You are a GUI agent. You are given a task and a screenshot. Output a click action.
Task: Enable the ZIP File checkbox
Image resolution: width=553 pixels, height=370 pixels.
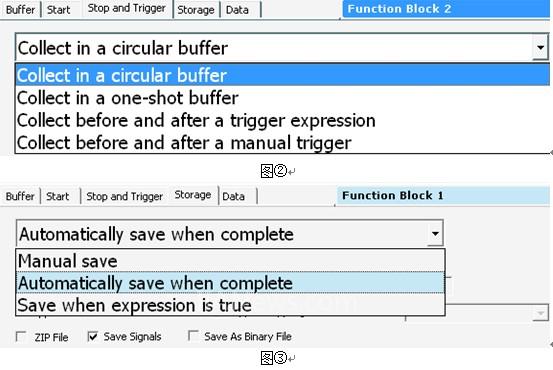(21, 336)
